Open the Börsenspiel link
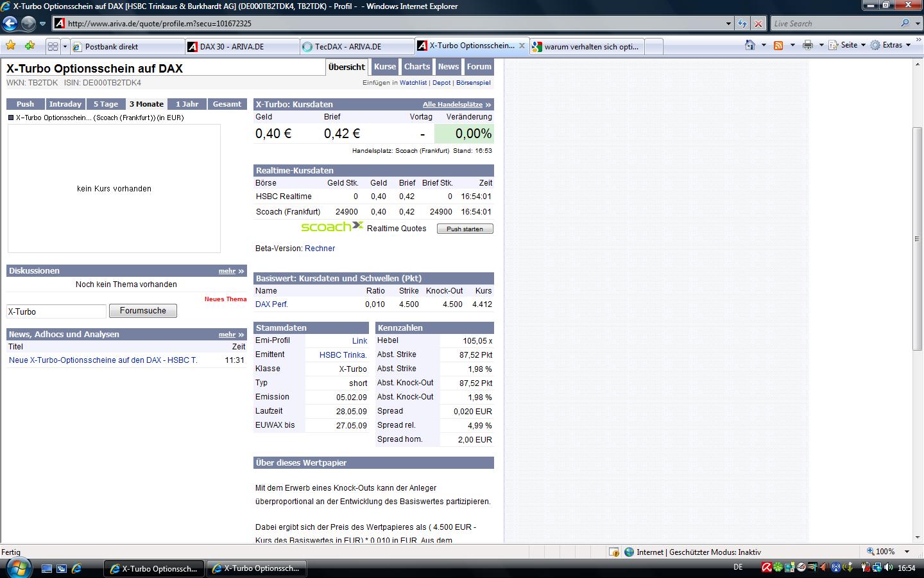This screenshot has width=924, height=578. point(474,83)
